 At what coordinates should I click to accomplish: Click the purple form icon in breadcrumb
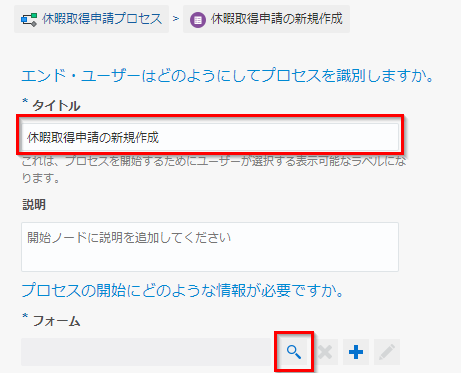tap(198, 20)
